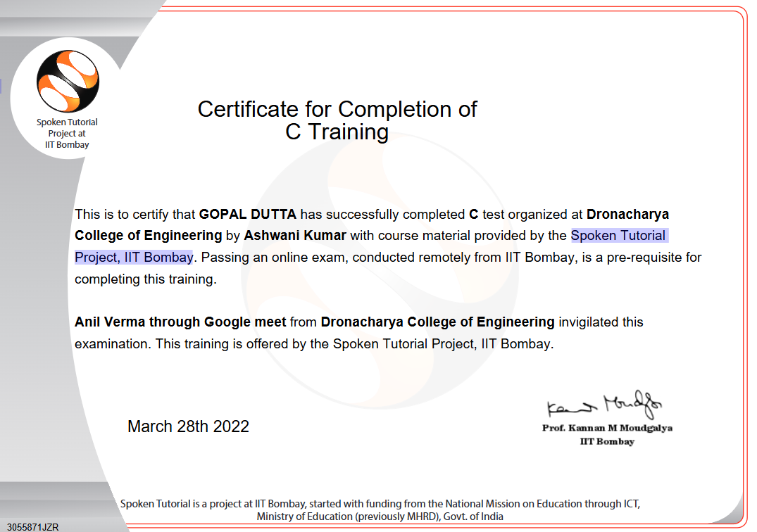This screenshot has width=757, height=532.
Task: Click 'completing this training.' line
Action: pos(145,279)
